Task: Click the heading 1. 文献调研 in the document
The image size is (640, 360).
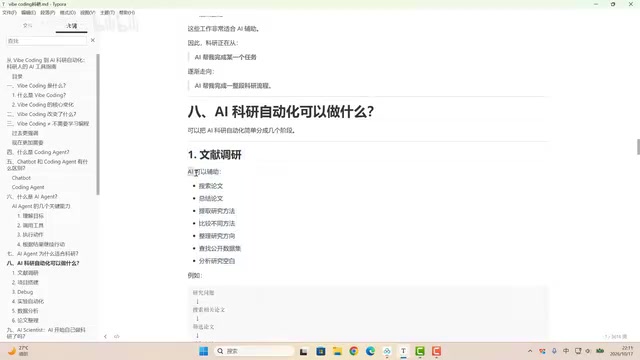Action: tap(215, 155)
